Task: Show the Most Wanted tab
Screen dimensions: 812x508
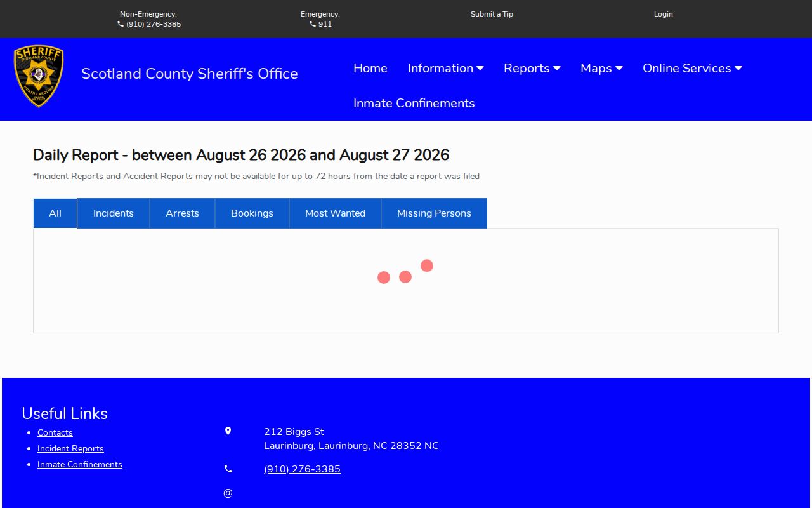Action: tap(336, 213)
